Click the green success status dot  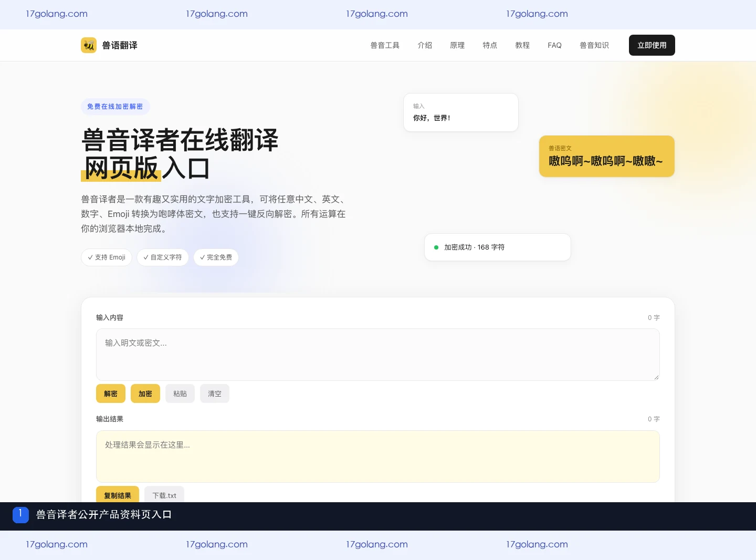tap(436, 247)
